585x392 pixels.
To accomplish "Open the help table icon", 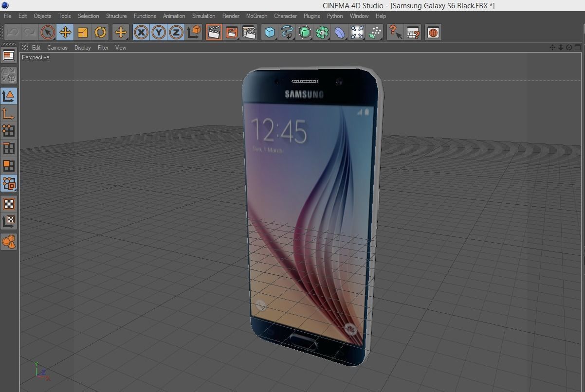I will 413,33.
